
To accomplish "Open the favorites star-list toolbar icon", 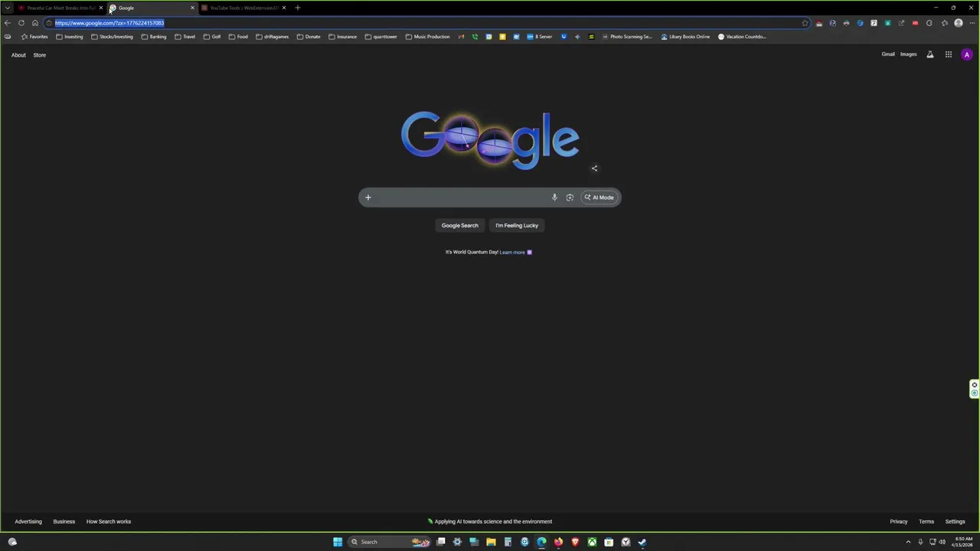I will tap(945, 23).
